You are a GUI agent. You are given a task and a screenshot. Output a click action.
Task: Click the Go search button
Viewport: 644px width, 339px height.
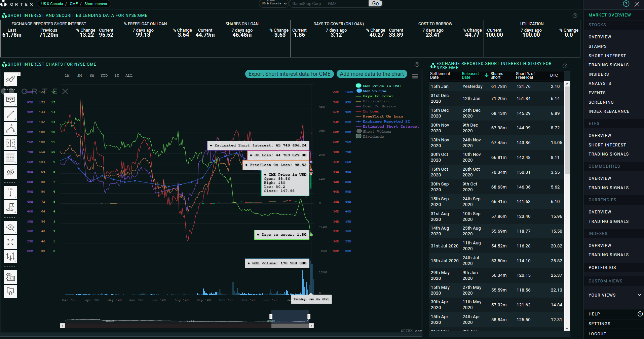[x=376, y=3]
